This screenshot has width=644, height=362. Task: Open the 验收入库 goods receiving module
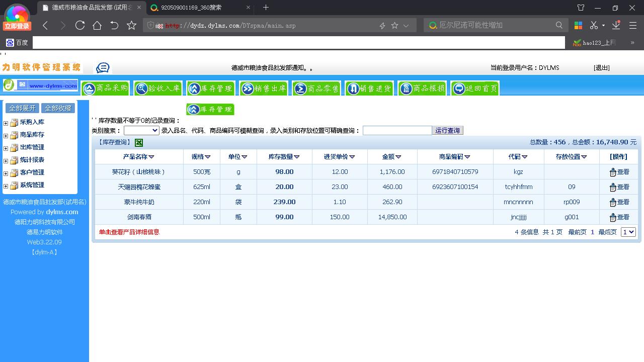[158, 88]
